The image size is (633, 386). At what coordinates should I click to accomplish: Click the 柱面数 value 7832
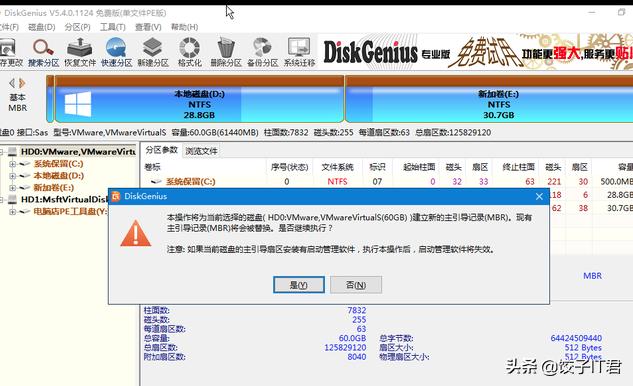[x=356, y=310]
